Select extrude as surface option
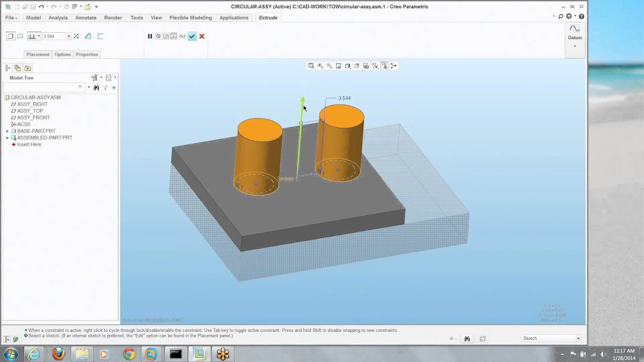Screen dimensions: 644x362 (x=20, y=36)
